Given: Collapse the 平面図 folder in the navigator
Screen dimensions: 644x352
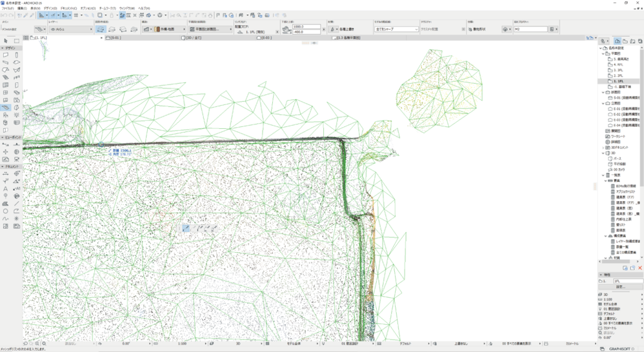Looking at the screenshot, I should pyautogui.click(x=604, y=54).
